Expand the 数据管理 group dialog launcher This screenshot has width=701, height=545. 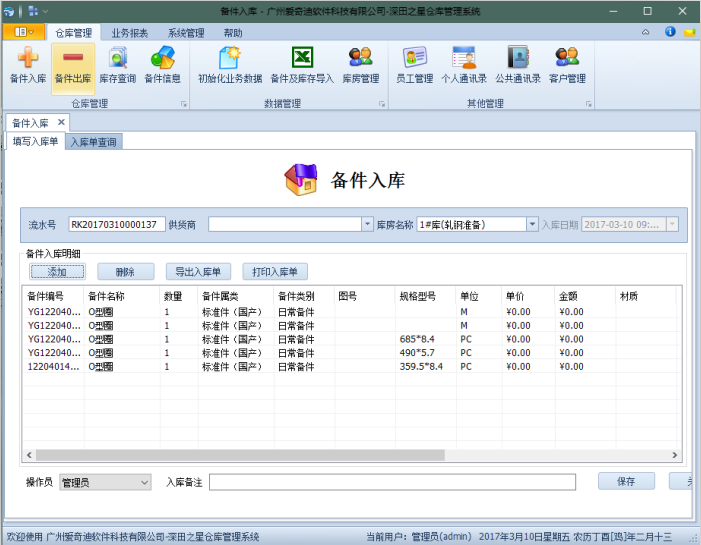[382, 104]
